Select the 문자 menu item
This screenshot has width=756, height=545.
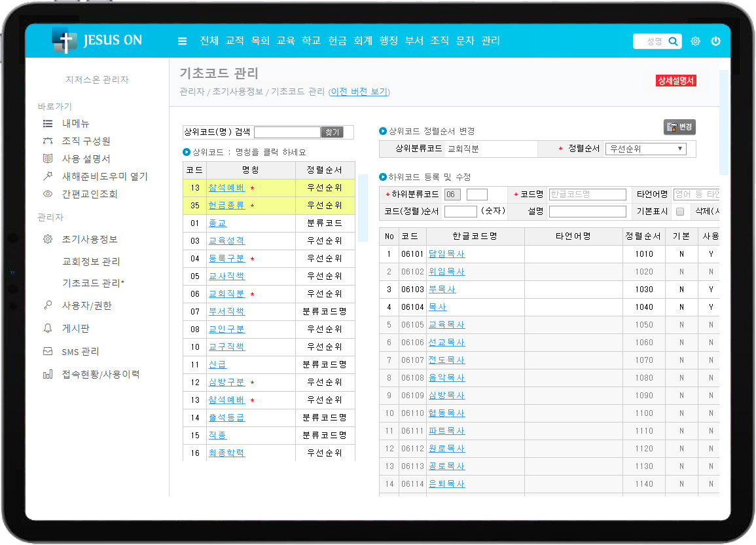465,41
